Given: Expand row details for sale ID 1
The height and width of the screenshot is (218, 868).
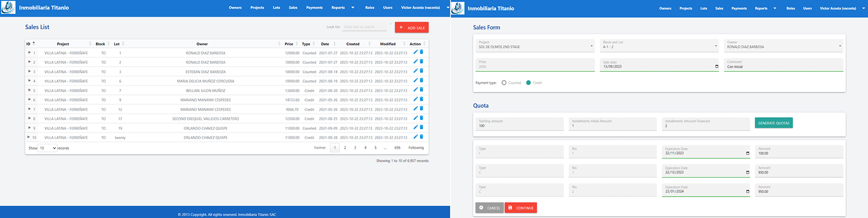Looking at the screenshot, I should 29,52.
